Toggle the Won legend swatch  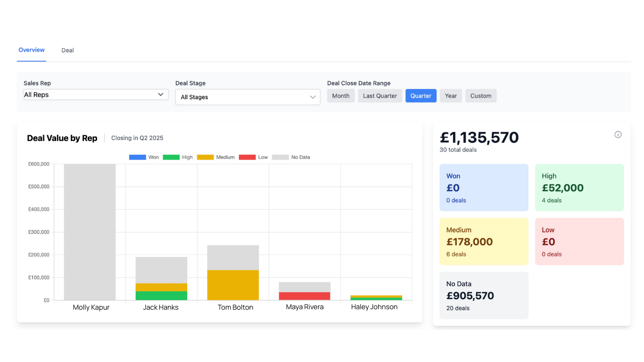coord(137,157)
